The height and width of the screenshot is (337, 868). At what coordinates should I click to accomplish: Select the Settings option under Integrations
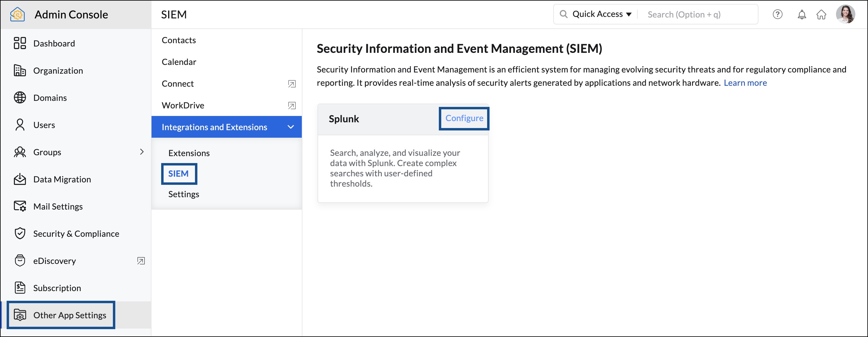pos(184,194)
